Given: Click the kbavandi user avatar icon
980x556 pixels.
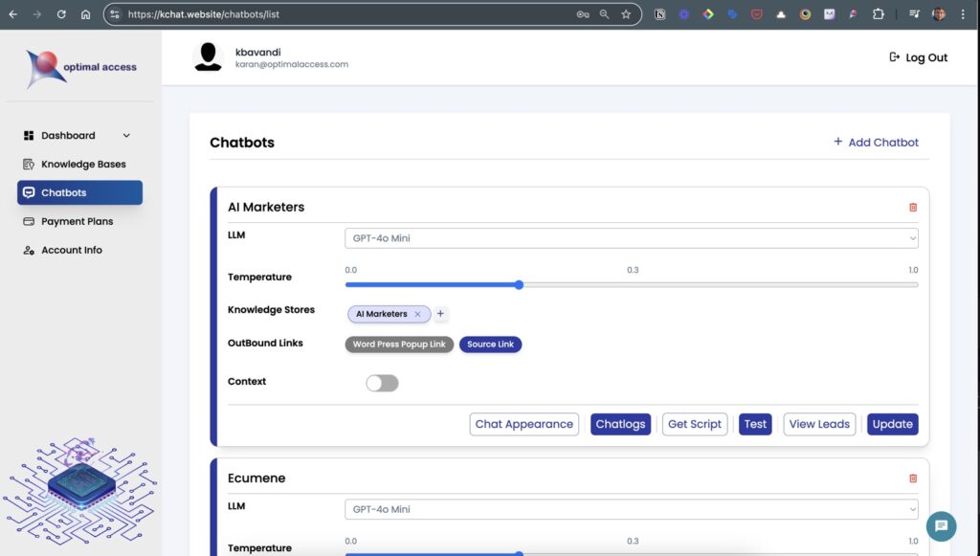Looking at the screenshot, I should click(208, 56).
